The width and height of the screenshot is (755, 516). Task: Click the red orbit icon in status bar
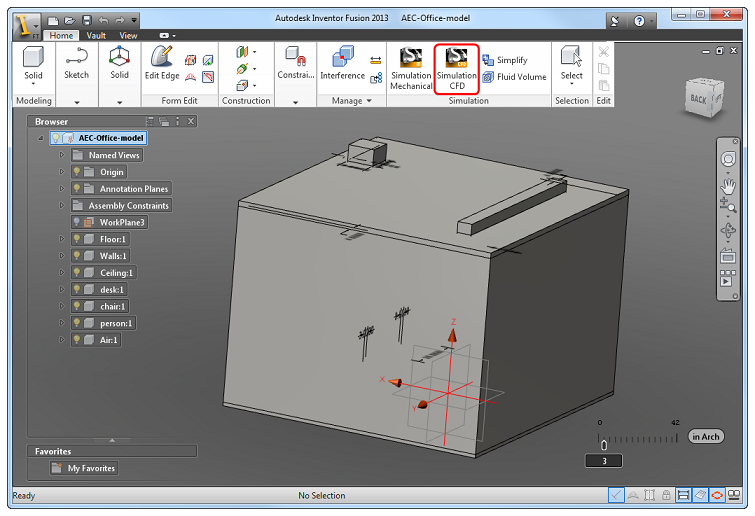pyautogui.click(x=717, y=495)
